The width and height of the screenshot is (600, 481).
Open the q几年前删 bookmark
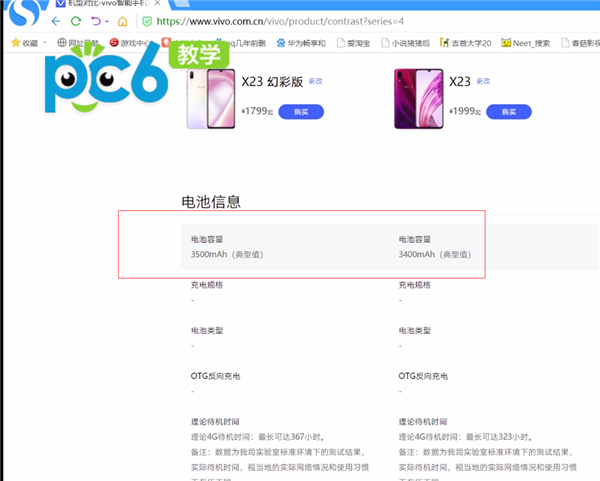(x=241, y=43)
